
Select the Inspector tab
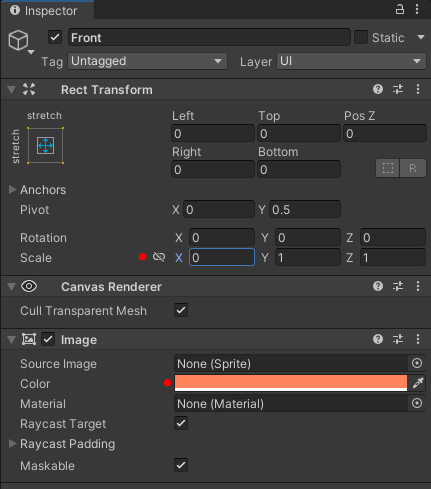(47, 10)
